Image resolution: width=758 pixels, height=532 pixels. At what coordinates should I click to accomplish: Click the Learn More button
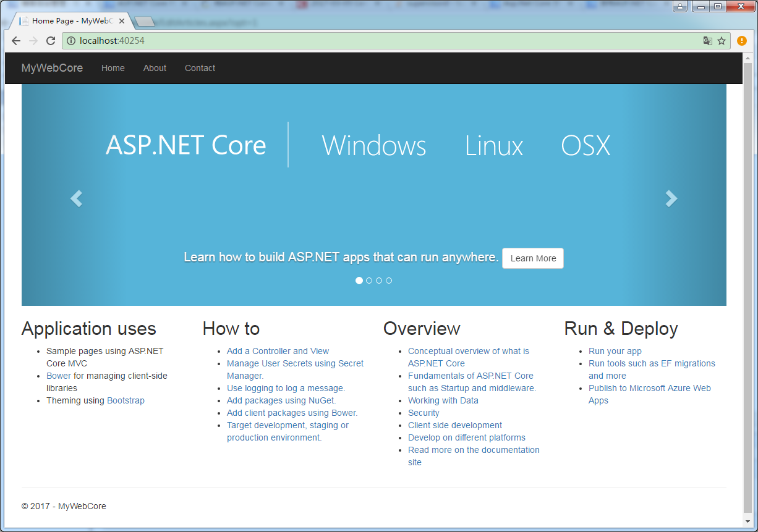tap(533, 258)
